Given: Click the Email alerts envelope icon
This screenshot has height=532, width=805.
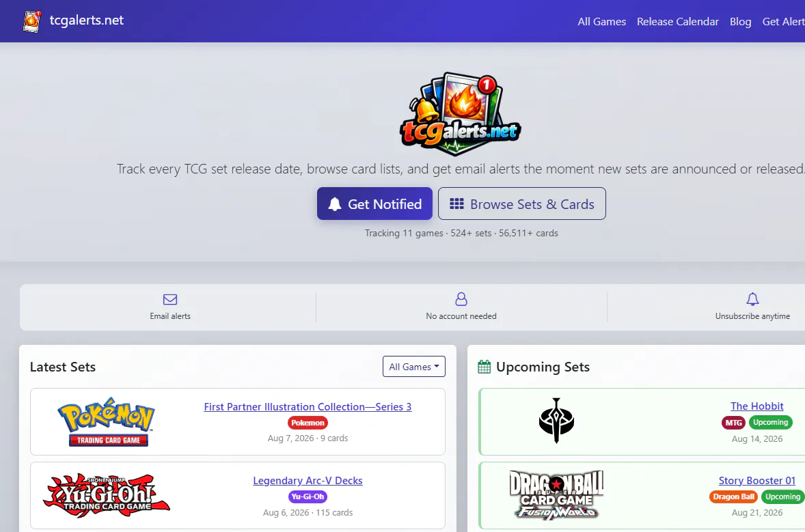Looking at the screenshot, I should coord(170,299).
